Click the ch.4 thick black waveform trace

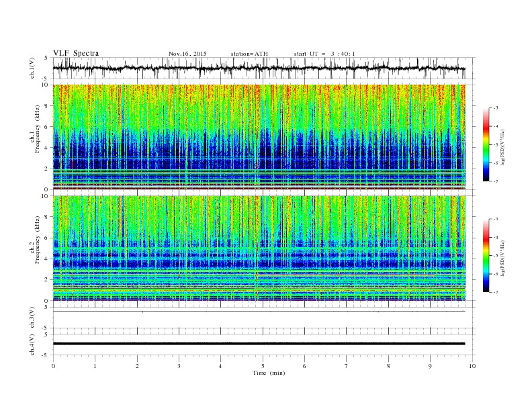tap(259, 344)
